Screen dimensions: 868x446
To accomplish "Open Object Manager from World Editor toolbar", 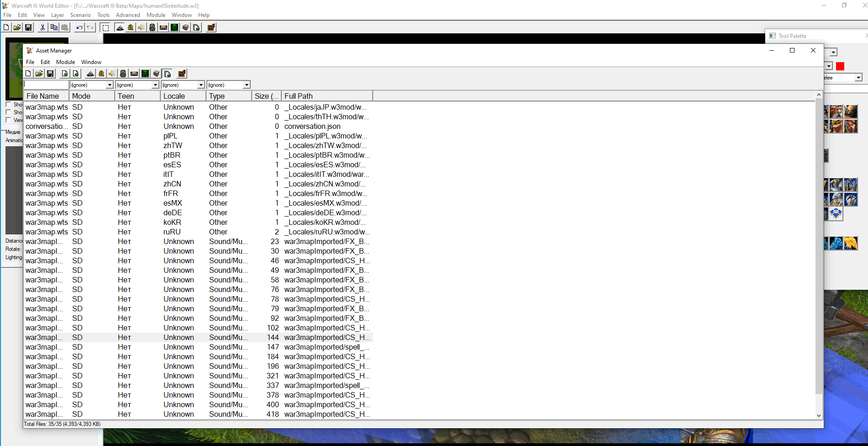I will (185, 27).
